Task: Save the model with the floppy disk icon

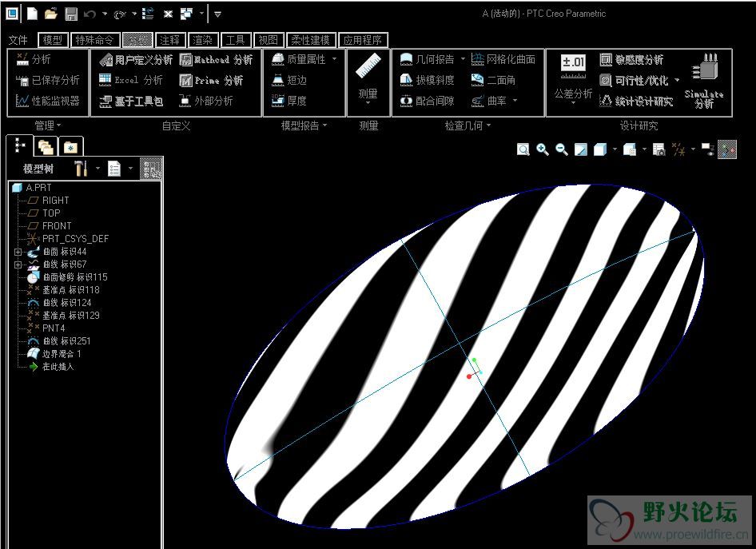Action: (71, 14)
